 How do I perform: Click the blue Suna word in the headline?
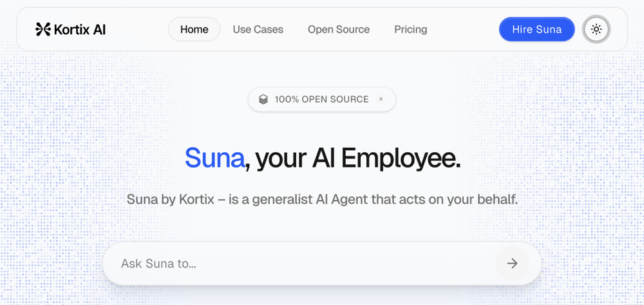[214, 158]
